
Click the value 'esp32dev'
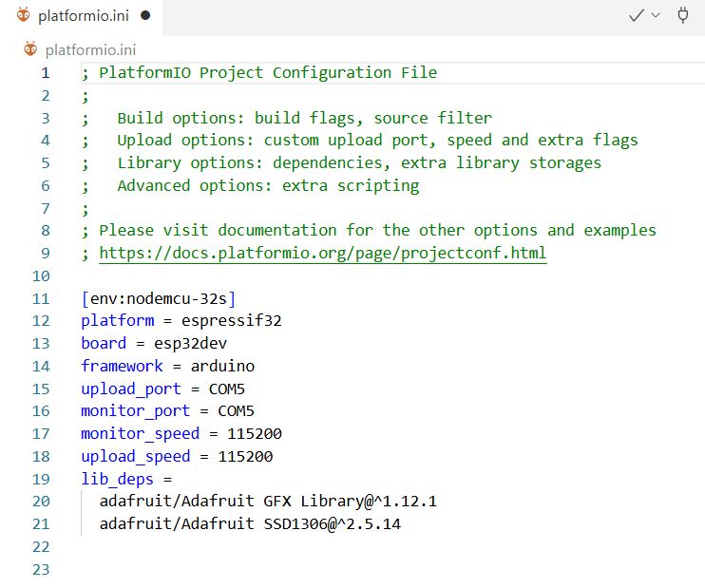pyautogui.click(x=190, y=344)
